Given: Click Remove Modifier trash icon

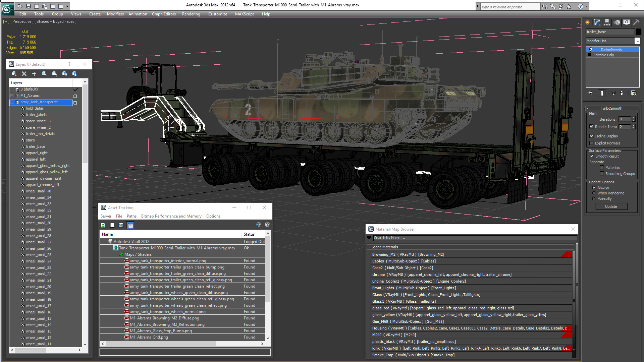Looking at the screenshot, I should tap(622, 93).
